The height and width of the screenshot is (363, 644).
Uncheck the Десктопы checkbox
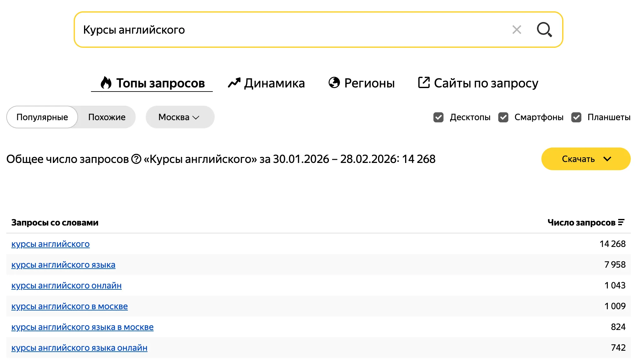[x=438, y=117]
